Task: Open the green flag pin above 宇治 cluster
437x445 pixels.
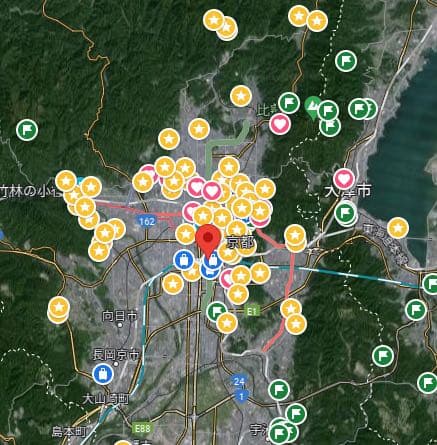Action: pyautogui.click(x=278, y=390)
